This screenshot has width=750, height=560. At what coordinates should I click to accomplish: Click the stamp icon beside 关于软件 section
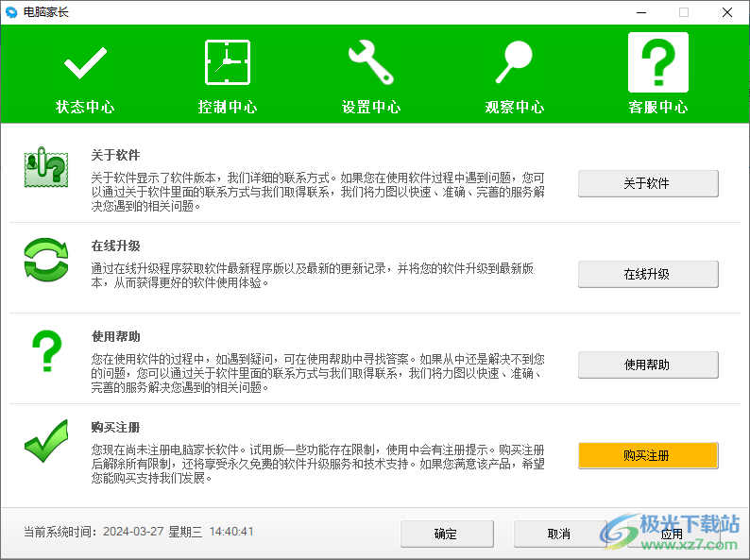[x=45, y=169]
